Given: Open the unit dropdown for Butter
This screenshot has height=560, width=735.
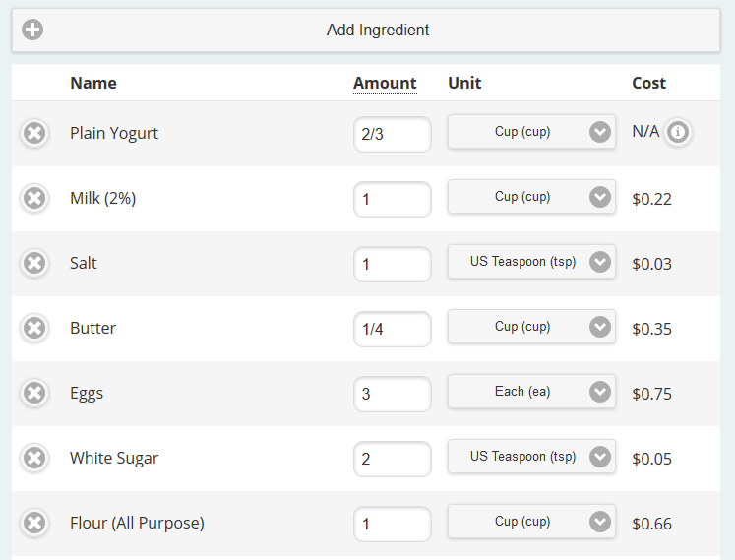Looking at the screenshot, I should pyautogui.click(x=531, y=327).
